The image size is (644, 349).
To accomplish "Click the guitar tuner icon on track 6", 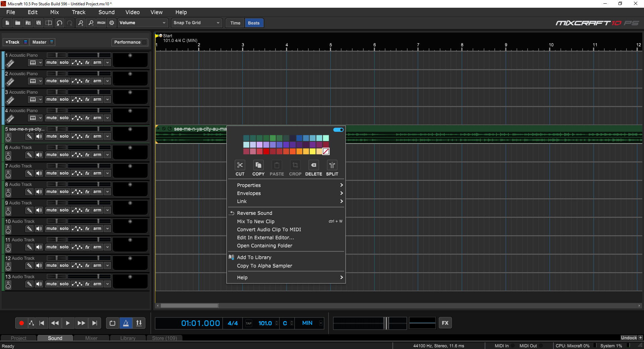I will click(x=30, y=155).
